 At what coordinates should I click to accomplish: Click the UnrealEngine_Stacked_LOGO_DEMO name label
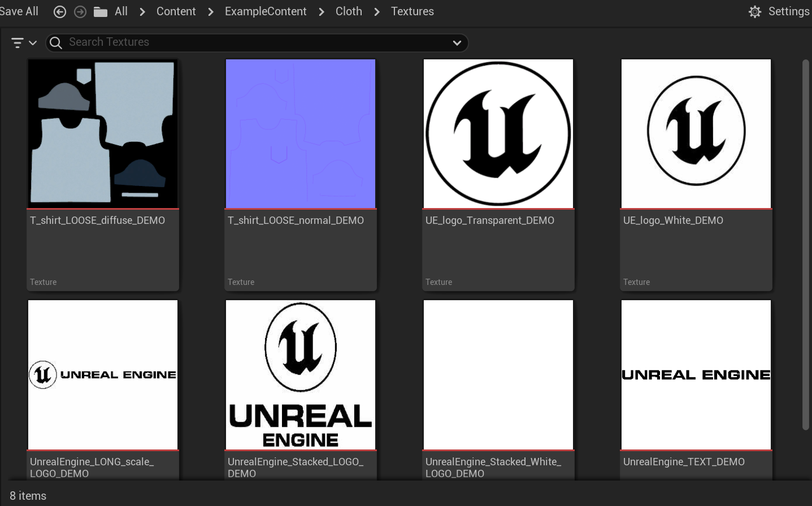click(296, 468)
